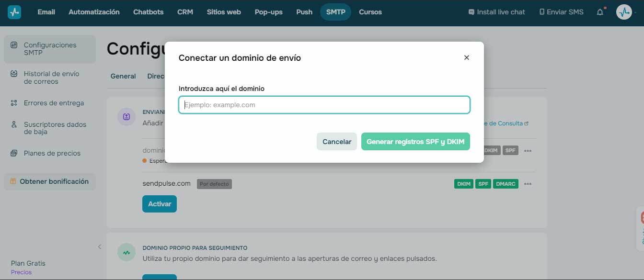Viewport: 644px width, 280px height.
Task: Open the user profile avatar menu
Action: 624,12
